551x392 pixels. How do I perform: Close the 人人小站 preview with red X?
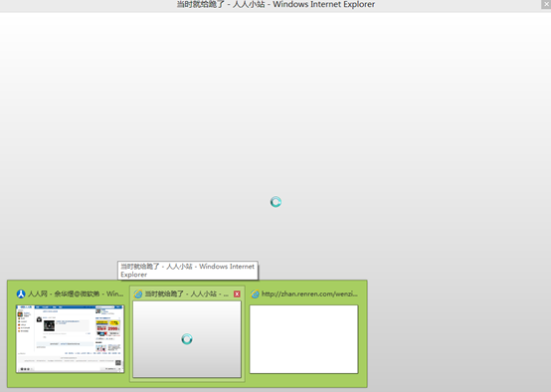coord(237,294)
